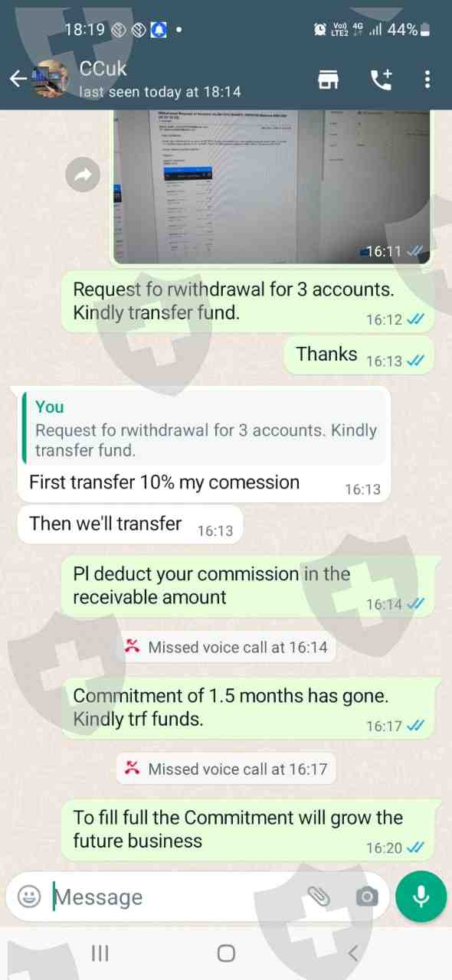Screen dimensions: 452x980
Task: Open the three-dot more options menu
Action: tap(427, 79)
